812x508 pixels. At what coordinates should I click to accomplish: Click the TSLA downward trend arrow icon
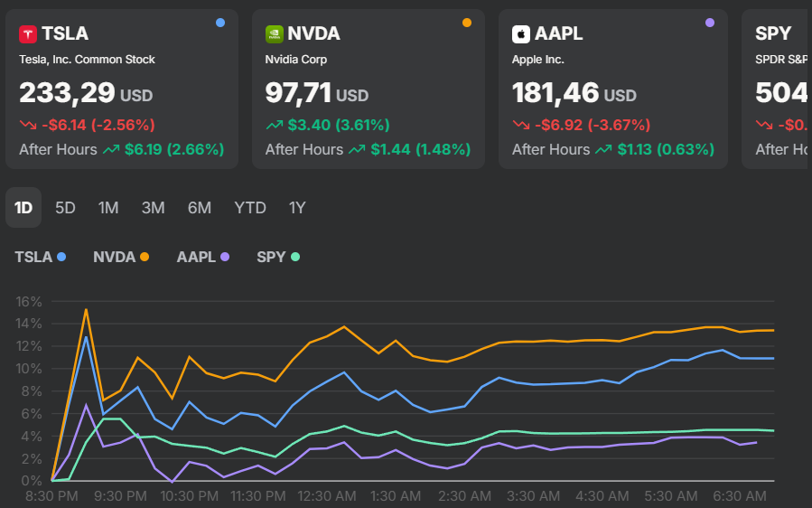(x=28, y=125)
